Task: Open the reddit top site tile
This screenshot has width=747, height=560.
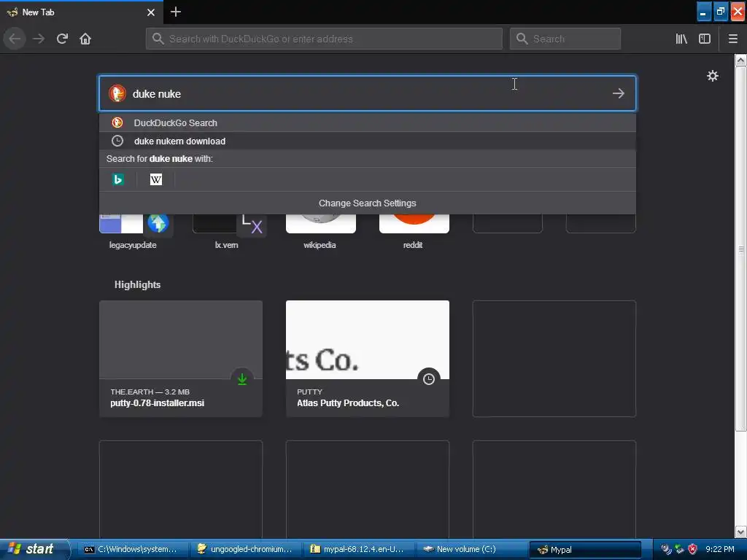Action: click(414, 232)
